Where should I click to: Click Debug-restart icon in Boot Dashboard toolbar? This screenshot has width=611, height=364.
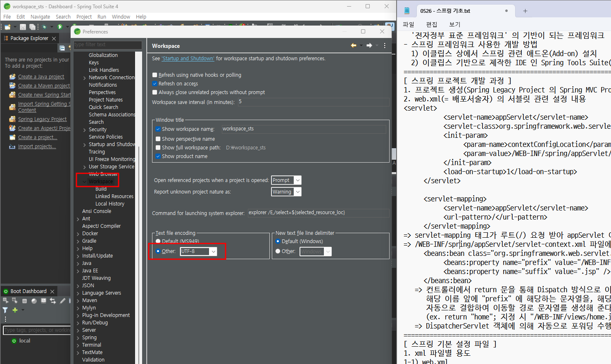(x=15, y=301)
